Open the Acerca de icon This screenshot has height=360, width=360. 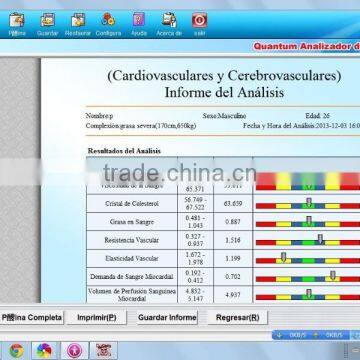(x=169, y=20)
